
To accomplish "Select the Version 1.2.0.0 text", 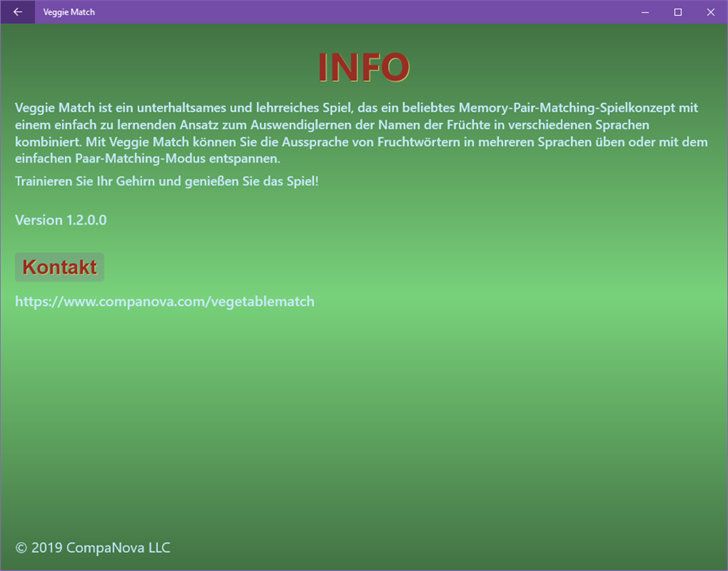I will [x=61, y=220].
